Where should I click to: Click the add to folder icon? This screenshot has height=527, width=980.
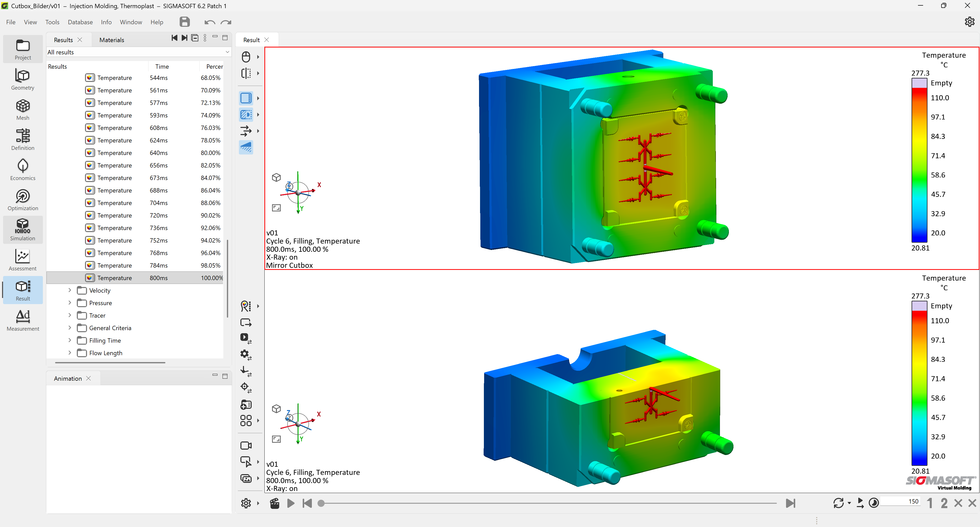tap(246, 404)
